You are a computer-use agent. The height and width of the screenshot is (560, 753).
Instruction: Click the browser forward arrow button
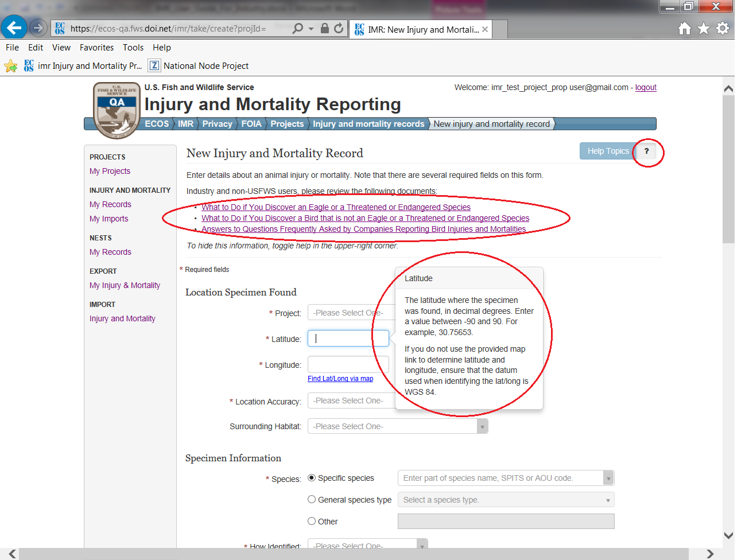[x=38, y=28]
